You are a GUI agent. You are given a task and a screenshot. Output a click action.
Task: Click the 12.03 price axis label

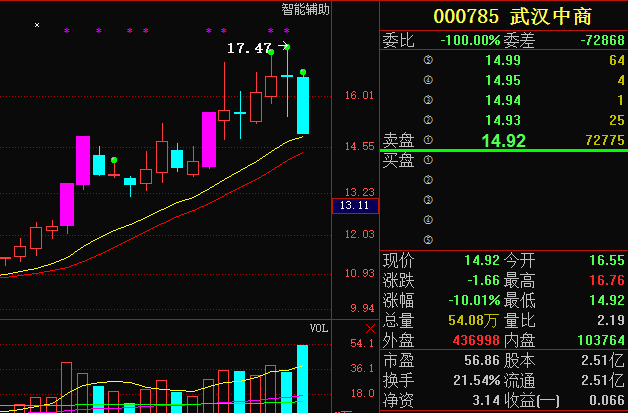click(359, 234)
